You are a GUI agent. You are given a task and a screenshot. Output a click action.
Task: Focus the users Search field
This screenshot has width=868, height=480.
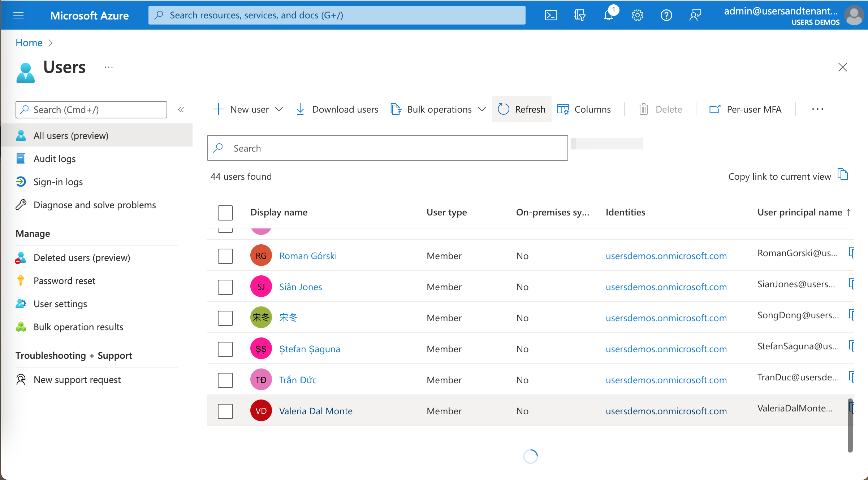coord(387,148)
